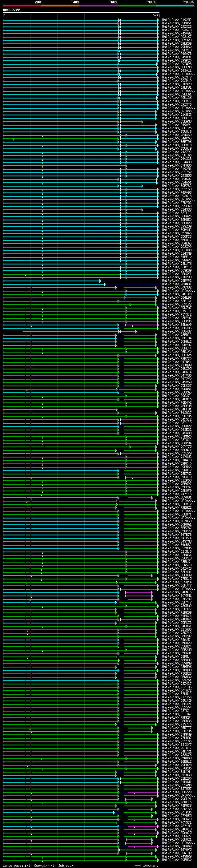Select hit UniRef100_P22106

(177, 741)
